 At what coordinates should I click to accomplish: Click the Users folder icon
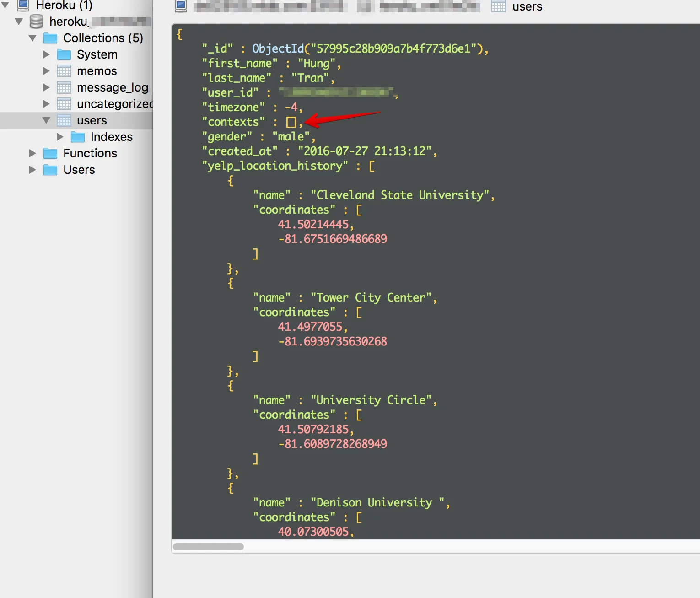pyautogui.click(x=50, y=170)
